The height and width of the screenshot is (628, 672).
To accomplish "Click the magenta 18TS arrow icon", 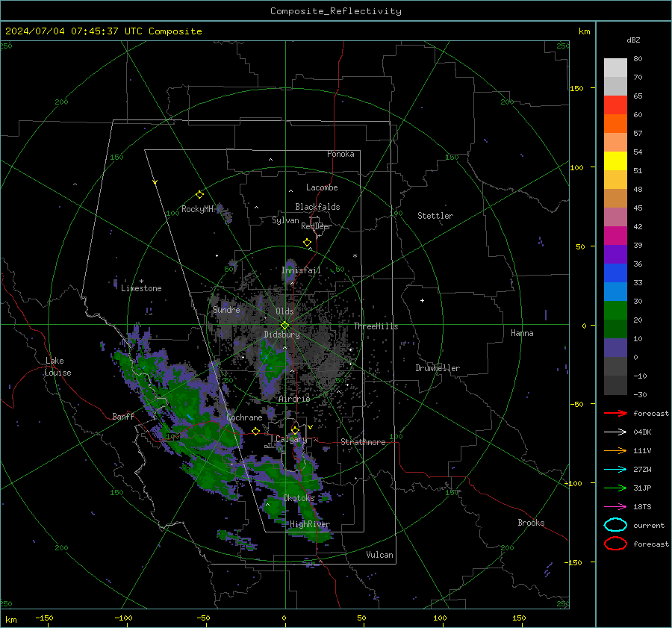I will click(x=615, y=507).
